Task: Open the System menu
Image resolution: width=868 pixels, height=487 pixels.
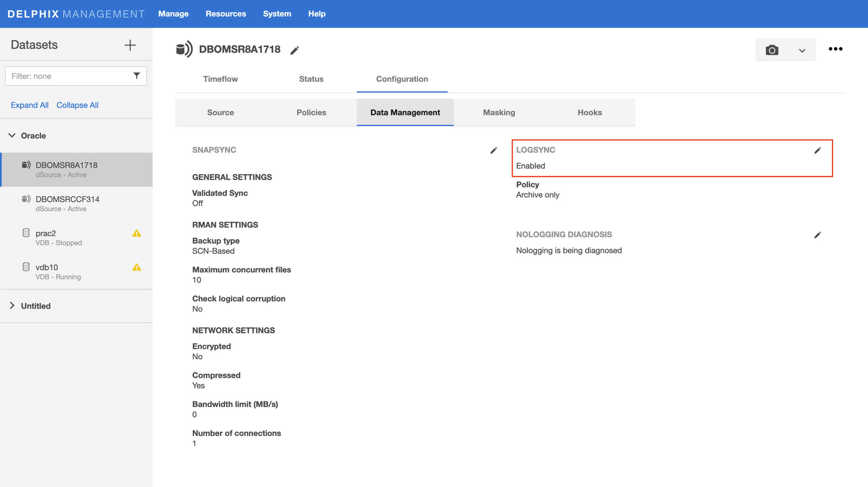Action: (x=277, y=14)
